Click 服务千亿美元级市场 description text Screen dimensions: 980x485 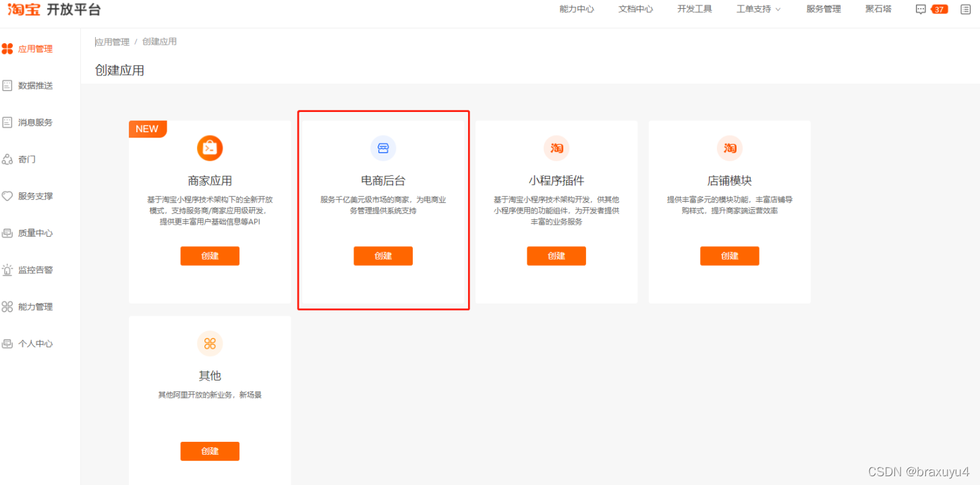pyautogui.click(x=383, y=205)
